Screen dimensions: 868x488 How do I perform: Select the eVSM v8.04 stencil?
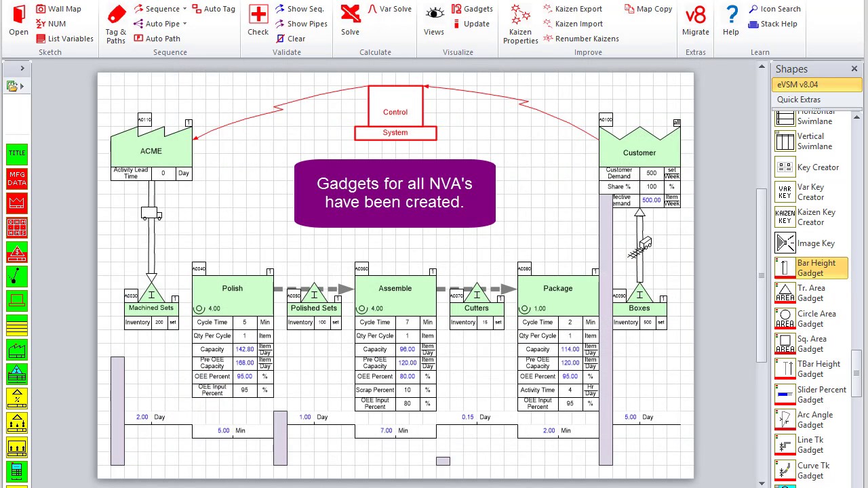[816, 85]
